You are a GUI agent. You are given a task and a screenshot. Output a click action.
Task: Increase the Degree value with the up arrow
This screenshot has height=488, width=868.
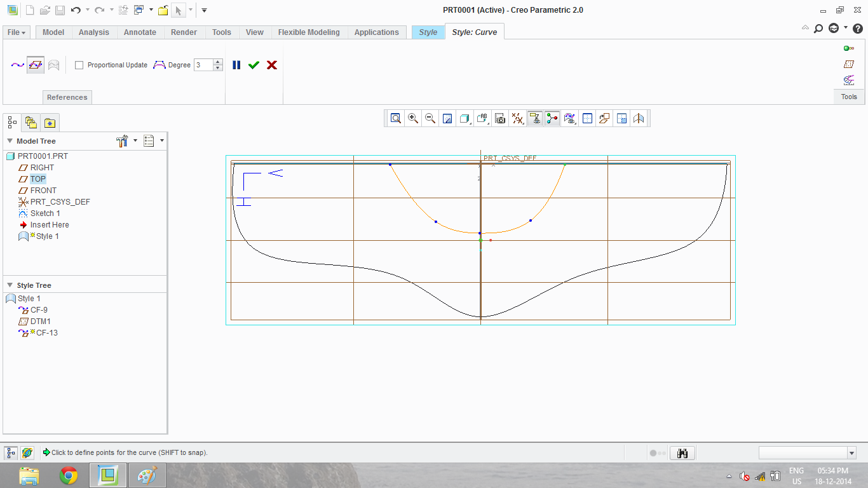pyautogui.click(x=218, y=62)
